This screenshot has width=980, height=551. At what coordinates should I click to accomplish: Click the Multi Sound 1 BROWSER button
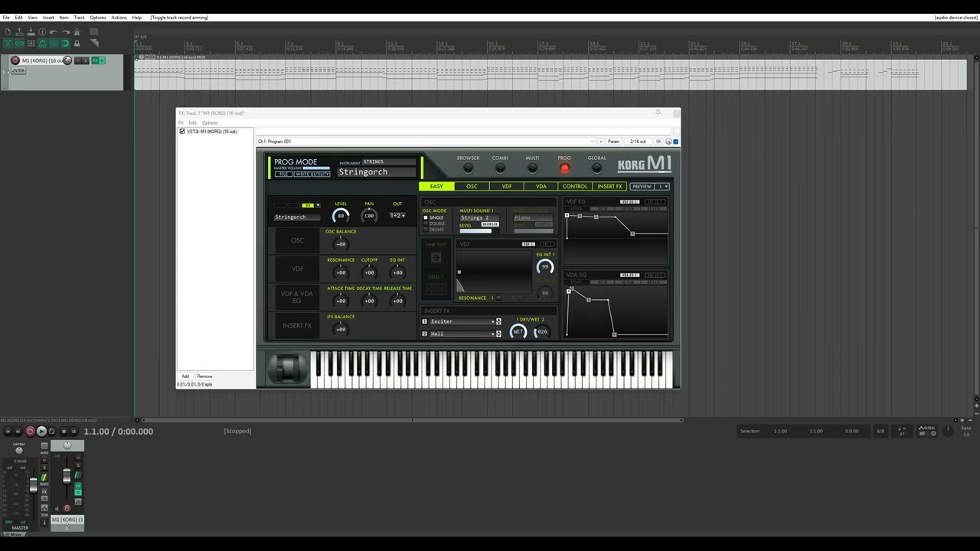pyautogui.click(x=490, y=224)
